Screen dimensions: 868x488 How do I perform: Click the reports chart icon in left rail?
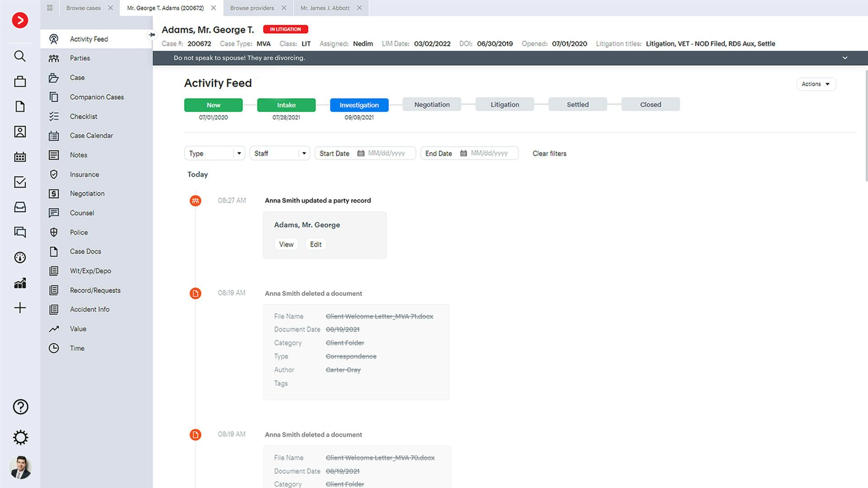click(x=19, y=283)
